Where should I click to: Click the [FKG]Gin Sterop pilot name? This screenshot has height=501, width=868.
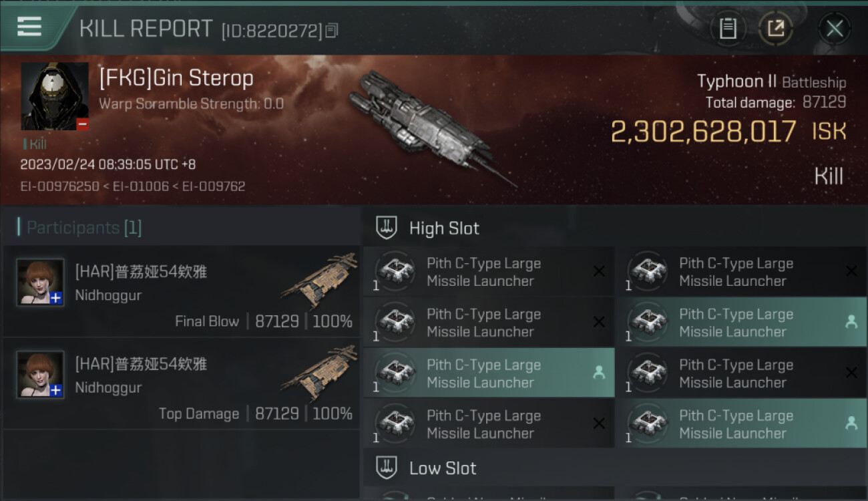(x=176, y=78)
